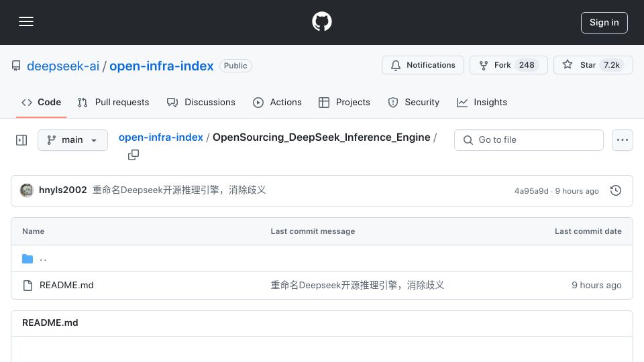Viewport: 644px width, 362px height.
Task: Click the Last commit date column header
Action: [x=588, y=231]
